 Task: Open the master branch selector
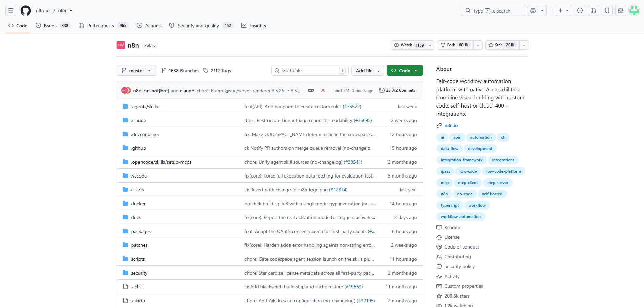tap(136, 70)
